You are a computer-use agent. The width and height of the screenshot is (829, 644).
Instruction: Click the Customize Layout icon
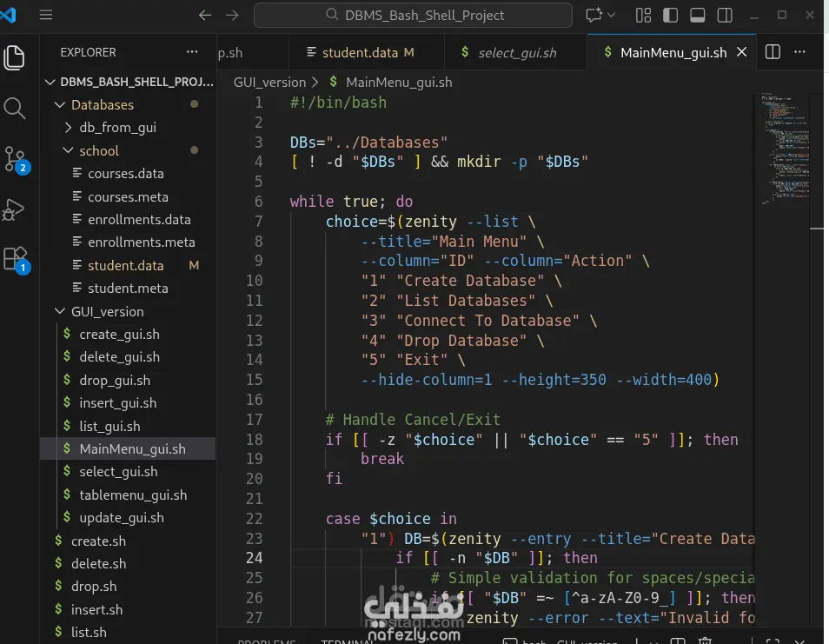coord(643,15)
